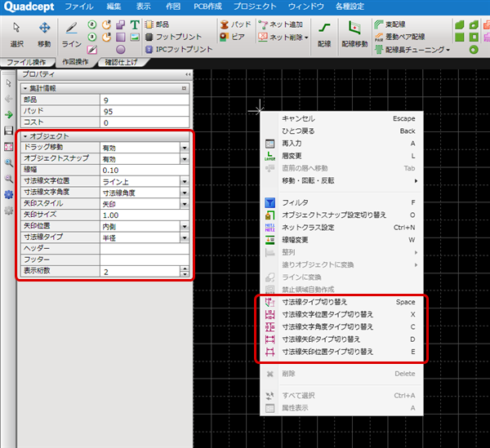This screenshot has width=490, height=448.
Task: Click 線幅変更 context menu entry
Action: [x=341, y=240]
